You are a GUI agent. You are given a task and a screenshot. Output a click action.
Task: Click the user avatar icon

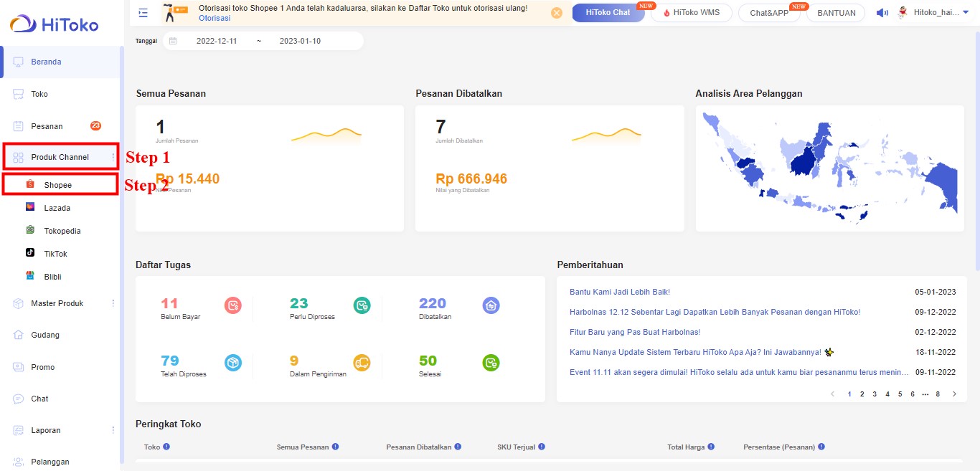[x=903, y=13]
